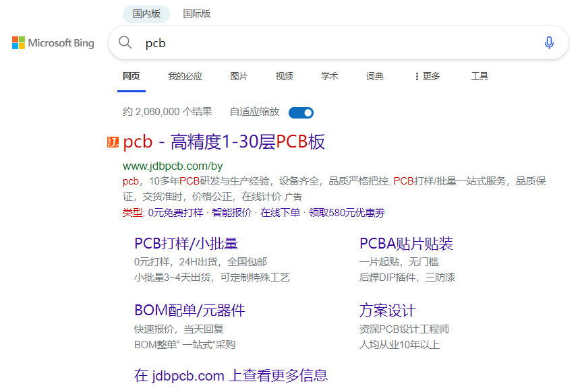Click the text 0元打样，24H出货，全国包邮
The width and height of the screenshot is (582, 392).
tap(200, 262)
